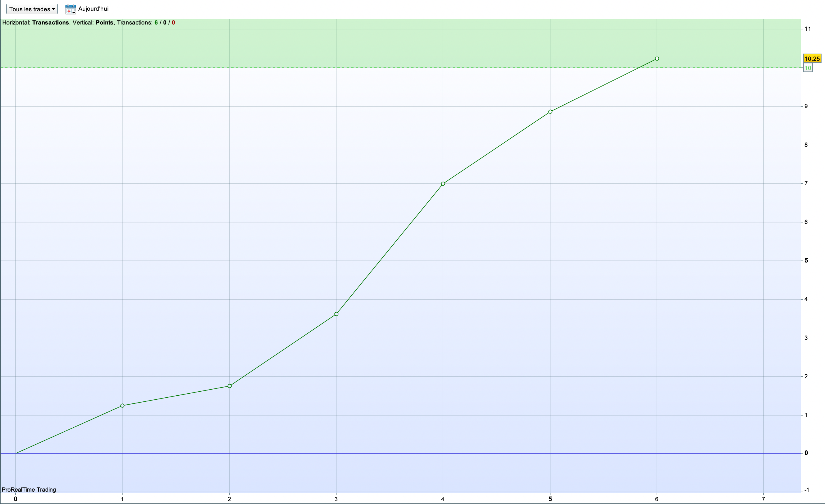Screen dimensions: 825x504
Task: Select the data point at transaction 2
Action: [230, 386]
